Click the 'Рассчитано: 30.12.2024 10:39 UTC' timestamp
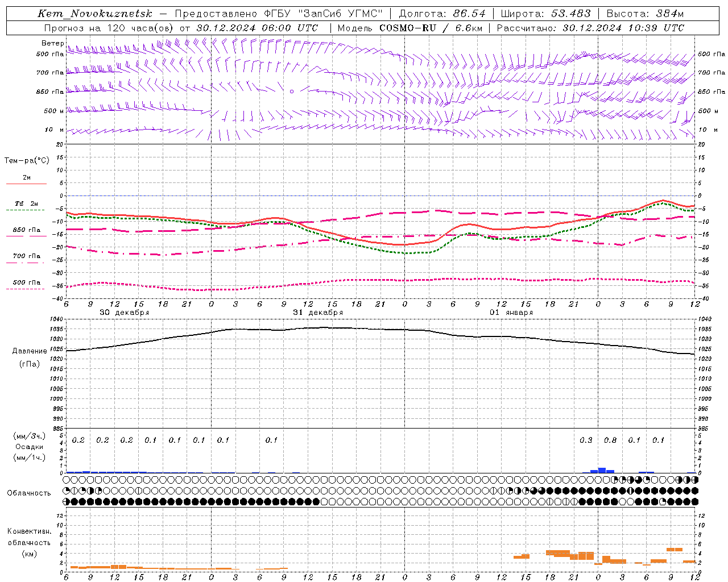The image size is (728, 582). (590, 27)
